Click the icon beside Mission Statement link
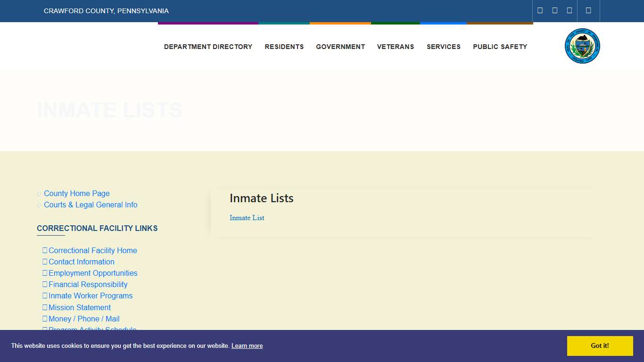This screenshot has width=644, height=362. pyautogui.click(x=45, y=307)
